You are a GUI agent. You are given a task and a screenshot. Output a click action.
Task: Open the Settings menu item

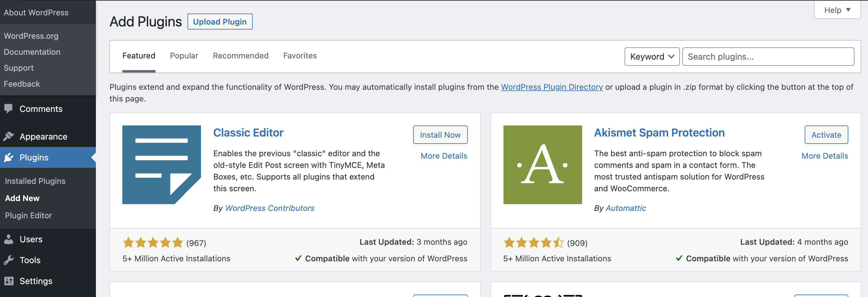pos(48,281)
